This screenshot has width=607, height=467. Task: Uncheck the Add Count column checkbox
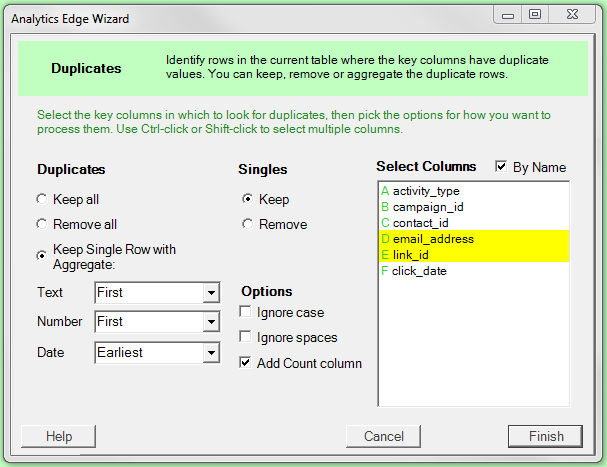coord(246,363)
